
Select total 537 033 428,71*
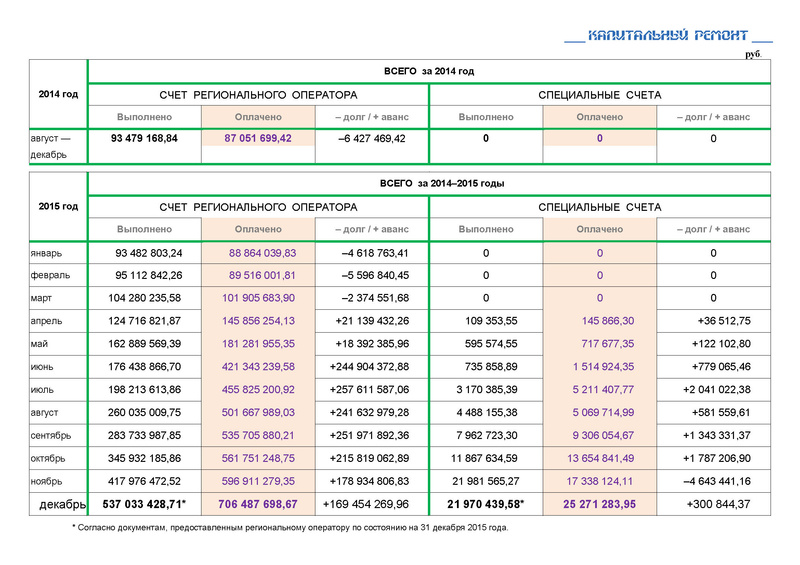tap(144, 505)
